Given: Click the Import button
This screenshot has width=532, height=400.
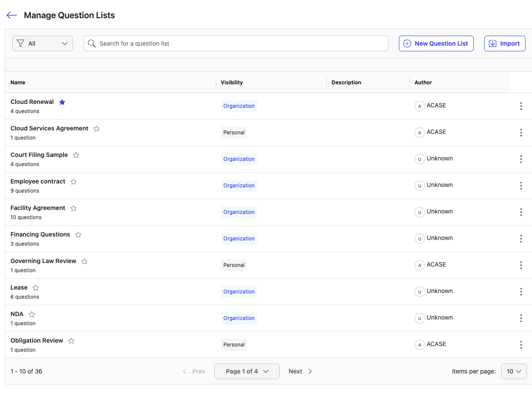Looking at the screenshot, I should point(505,43).
